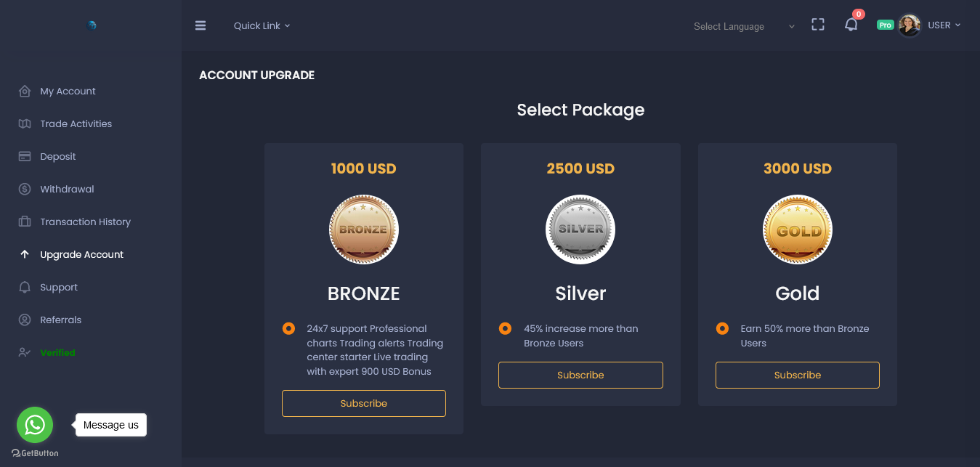The height and width of the screenshot is (467, 980).
Task: Select the Gold package radio button
Action: tap(722, 328)
